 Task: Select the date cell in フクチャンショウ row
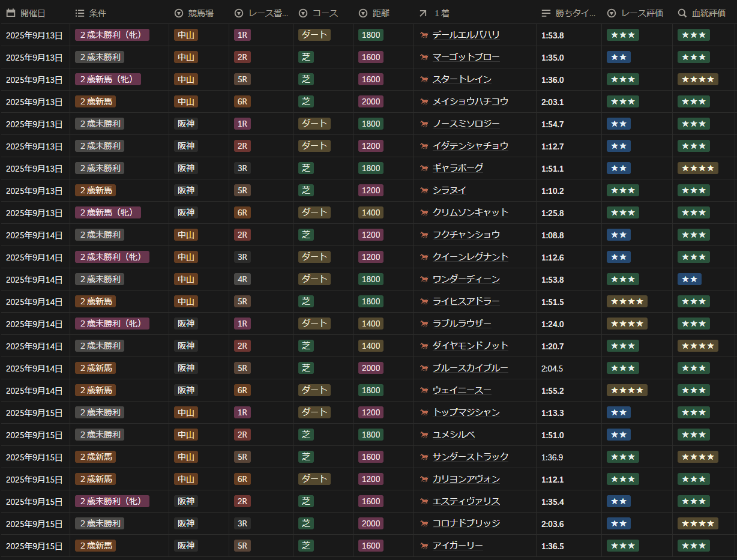coord(34,235)
